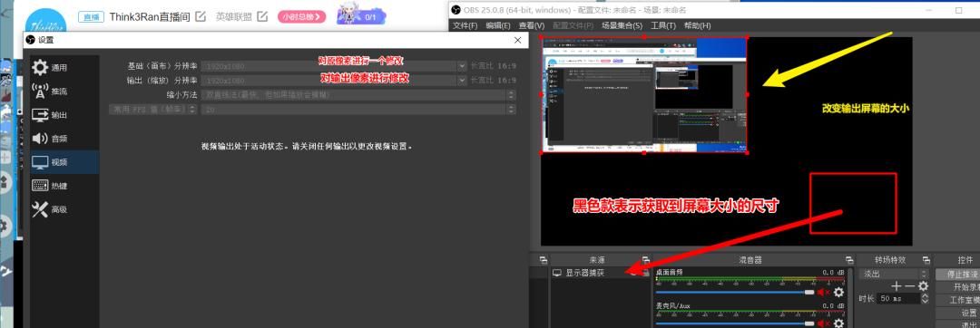Open transition properties gear in 转场特效

923,286
